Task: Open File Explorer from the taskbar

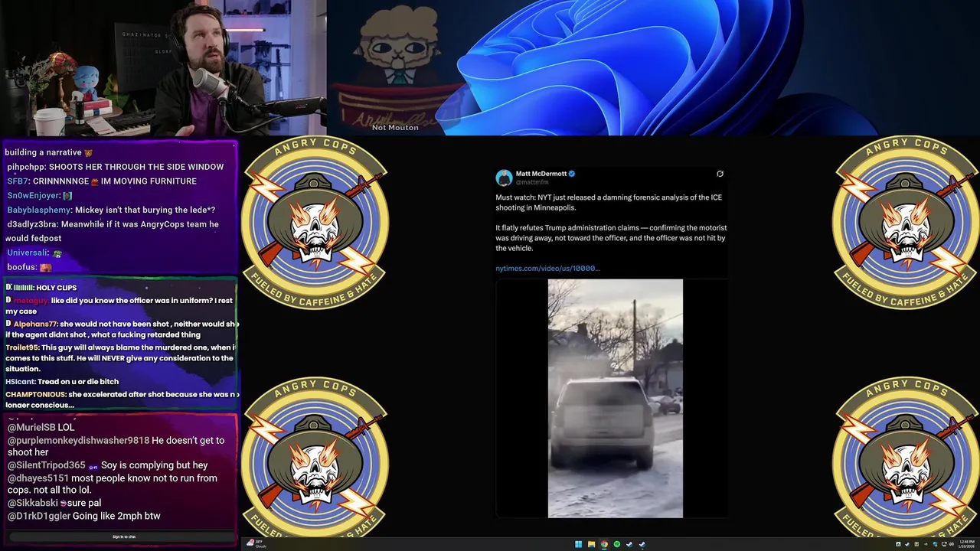Action: tap(591, 544)
